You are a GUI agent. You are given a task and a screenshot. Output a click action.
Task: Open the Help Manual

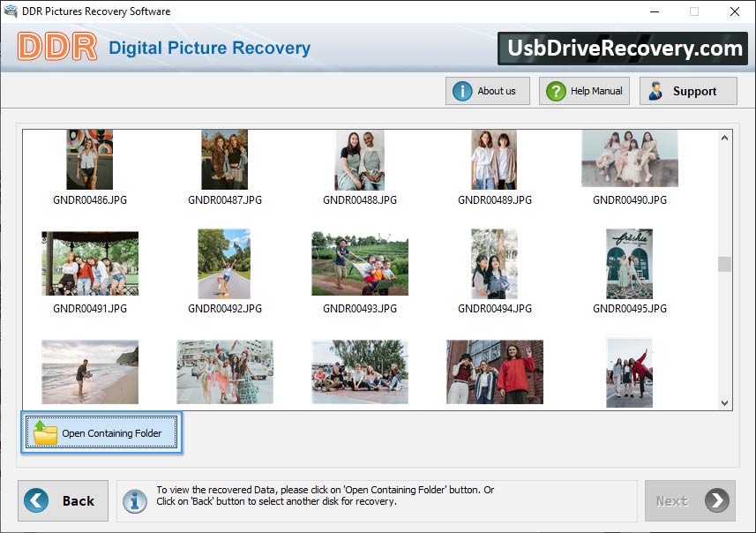coord(584,91)
